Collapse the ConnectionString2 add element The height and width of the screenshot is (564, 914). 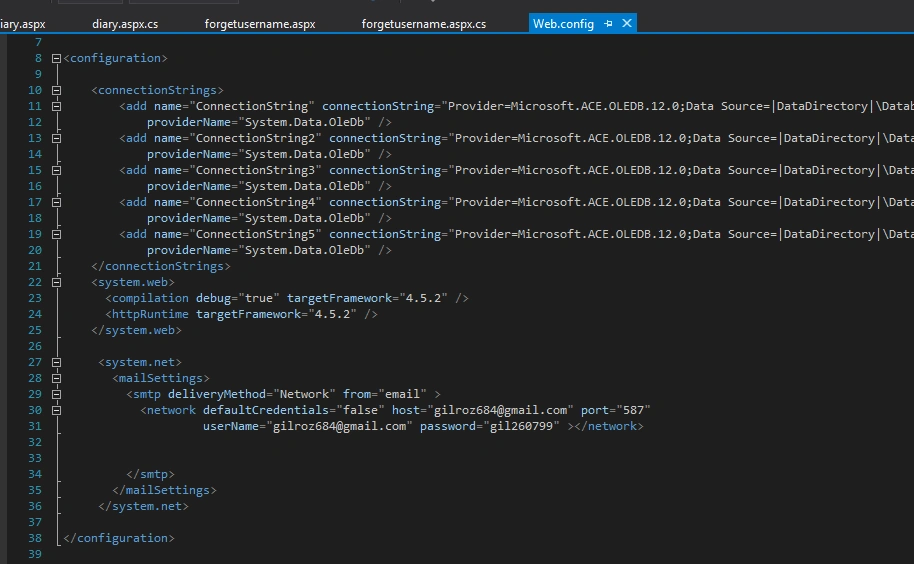pos(57,139)
